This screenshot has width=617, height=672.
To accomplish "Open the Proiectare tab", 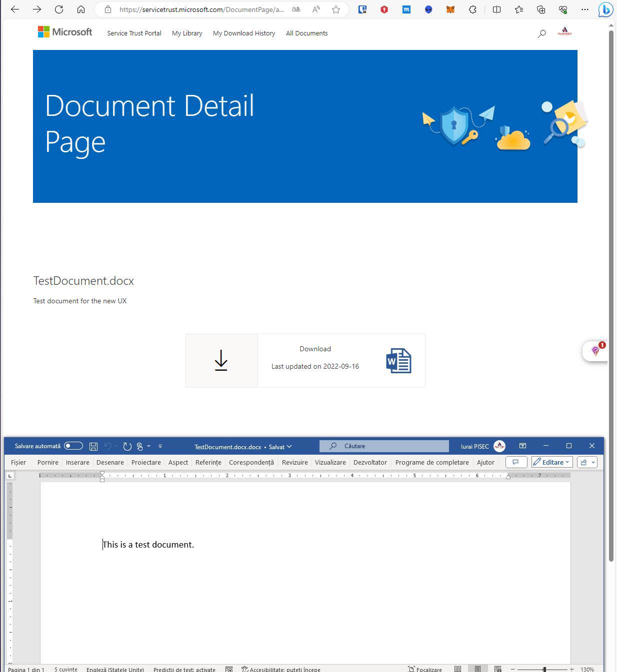I will [x=146, y=462].
